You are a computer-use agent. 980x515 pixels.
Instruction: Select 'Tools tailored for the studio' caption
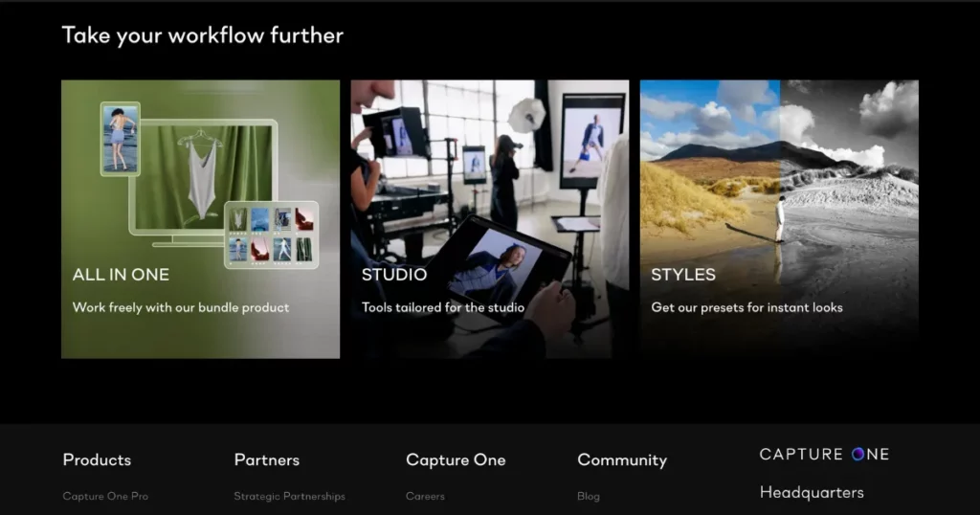pyautogui.click(x=443, y=308)
